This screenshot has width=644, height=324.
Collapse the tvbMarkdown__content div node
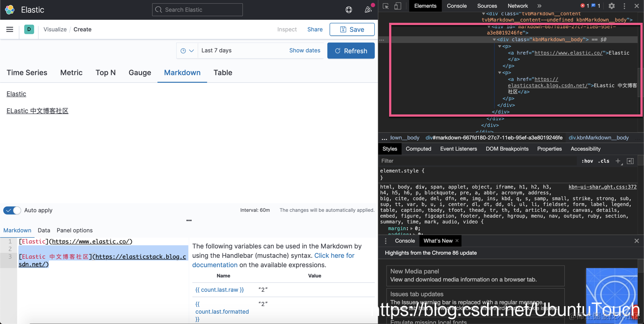point(483,14)
